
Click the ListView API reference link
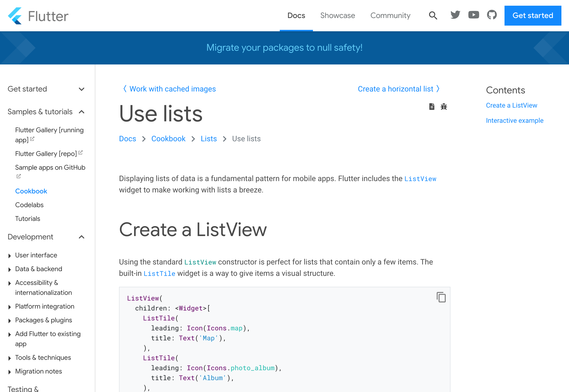click(420, 178)
